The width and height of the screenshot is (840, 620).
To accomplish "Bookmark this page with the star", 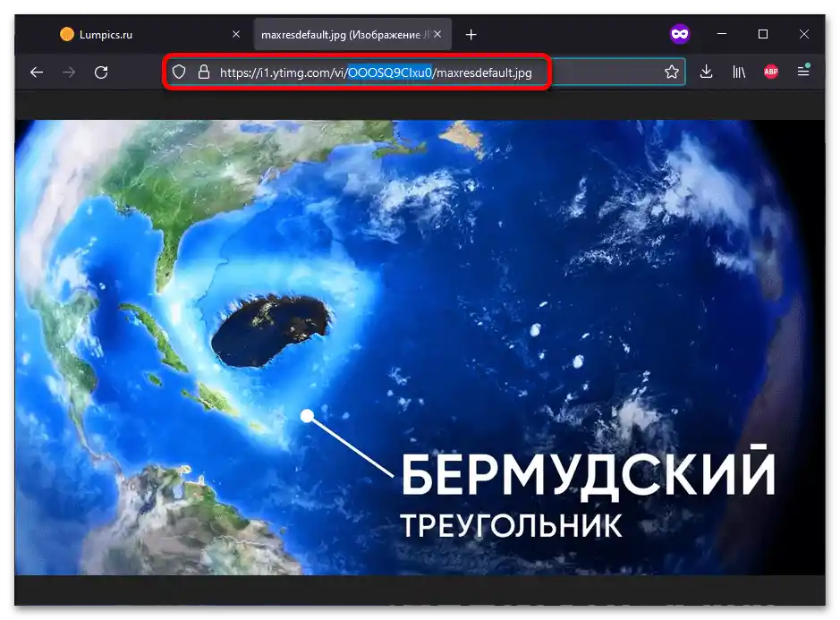I will point(671,72).
